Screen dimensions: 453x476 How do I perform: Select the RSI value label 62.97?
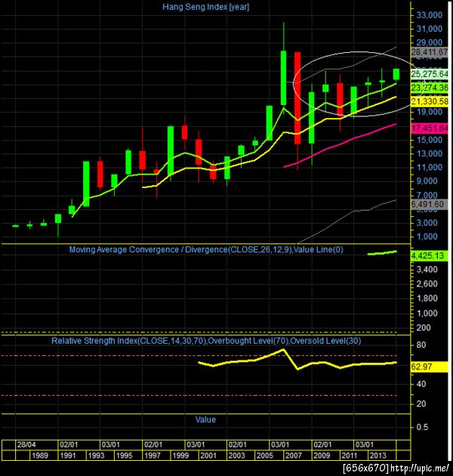click(x=430, y=366)
